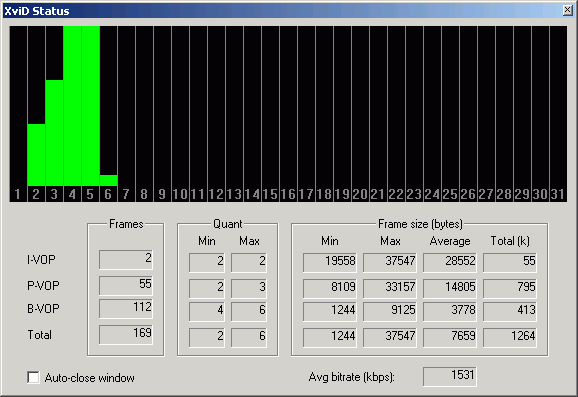Viewport: 578px width, 397px height.
Task: Click the Avg bitrate (kbps) label
Action: coord(352,377)
